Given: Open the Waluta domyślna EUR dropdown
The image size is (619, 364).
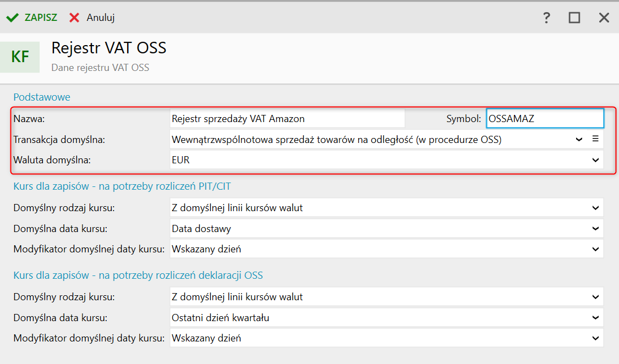Looking at the screenshot, I should pyautogui.click(x=595, y=160).
